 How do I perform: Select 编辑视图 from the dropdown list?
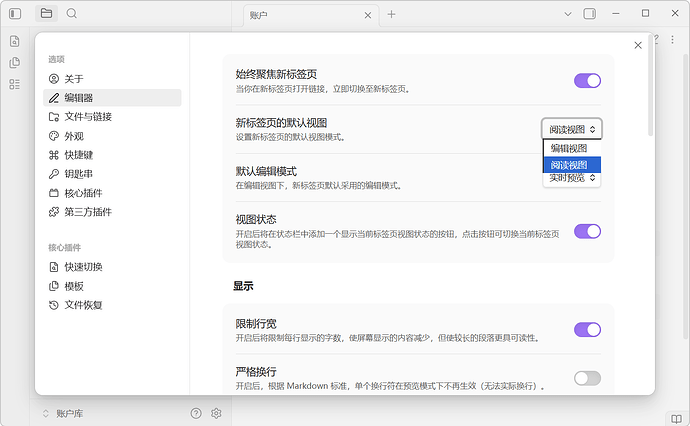(x=571, y=148)
